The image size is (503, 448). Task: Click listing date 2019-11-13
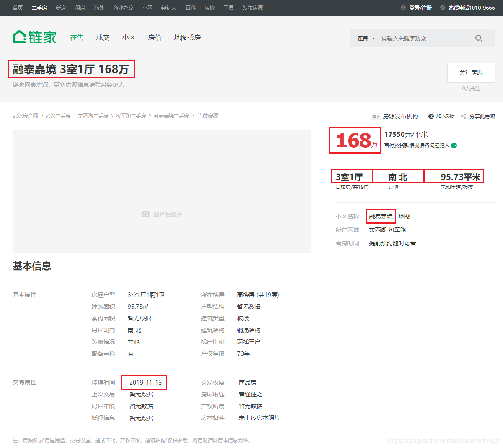tap(145, 383)
